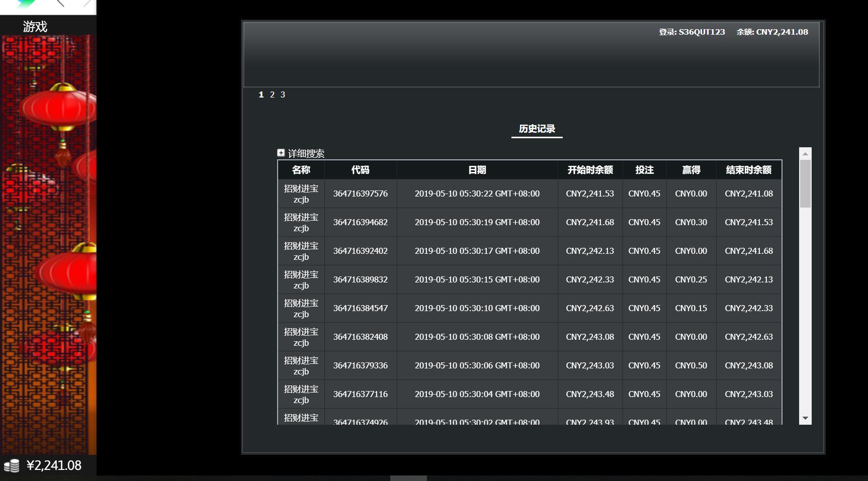This screenshot has height=481, width=868.
Task: Click the 投注 column header
Action: click(x=644, y=170)
